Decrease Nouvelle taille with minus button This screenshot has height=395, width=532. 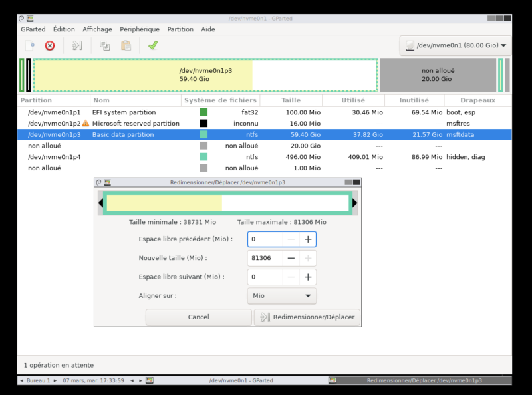click(x=291, y=258)
